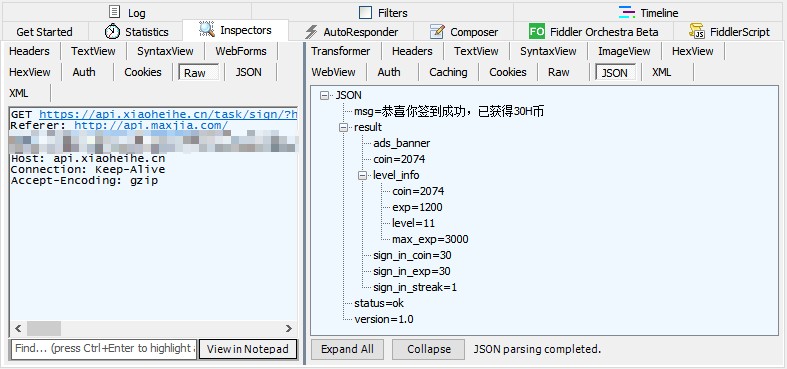The height and width of the screenshot is (369, 787).
Task: Open the request Cookies tab
Action: [143, 72]
